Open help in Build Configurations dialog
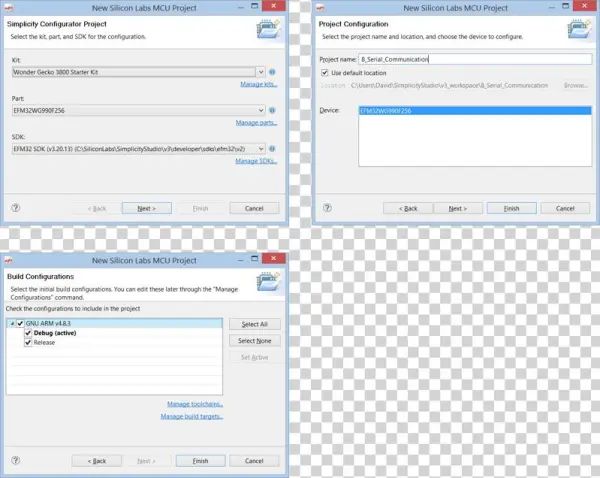600x478 pixels. (x=16, y=460)
